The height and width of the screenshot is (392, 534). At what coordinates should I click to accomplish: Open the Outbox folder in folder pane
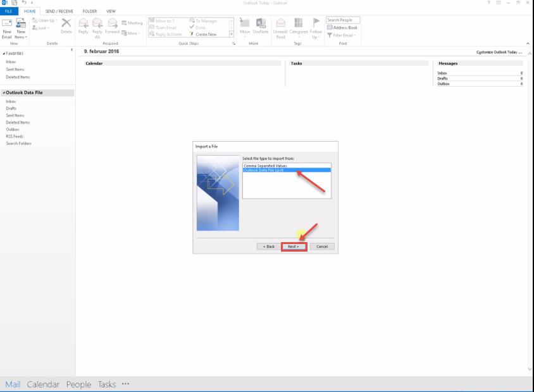[13, 130]
